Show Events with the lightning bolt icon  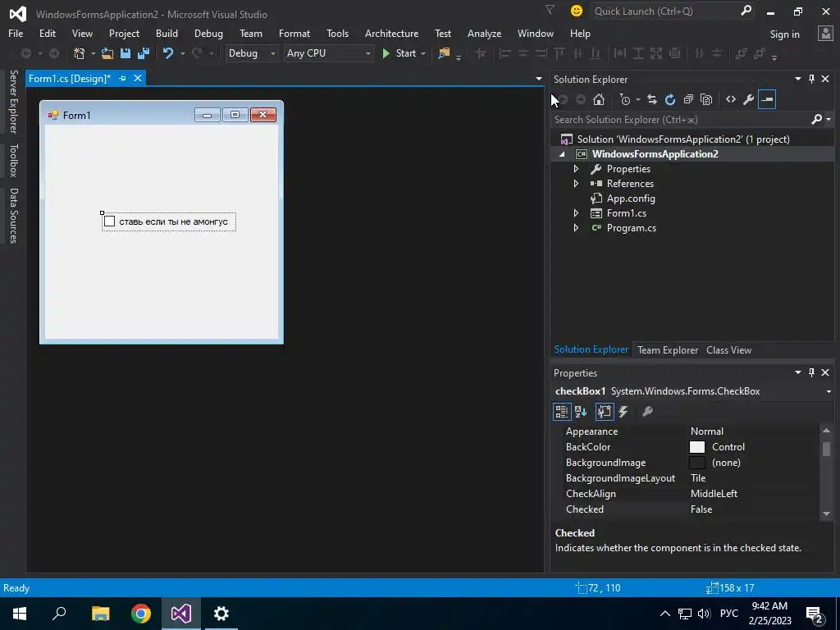(x=623, y=412)
